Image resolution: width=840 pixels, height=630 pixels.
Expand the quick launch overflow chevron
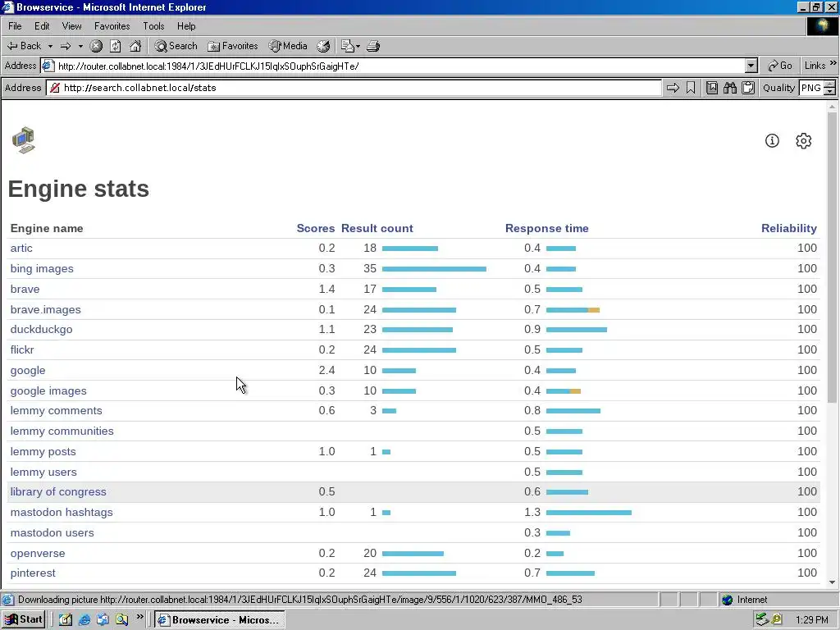pos(139,617)
